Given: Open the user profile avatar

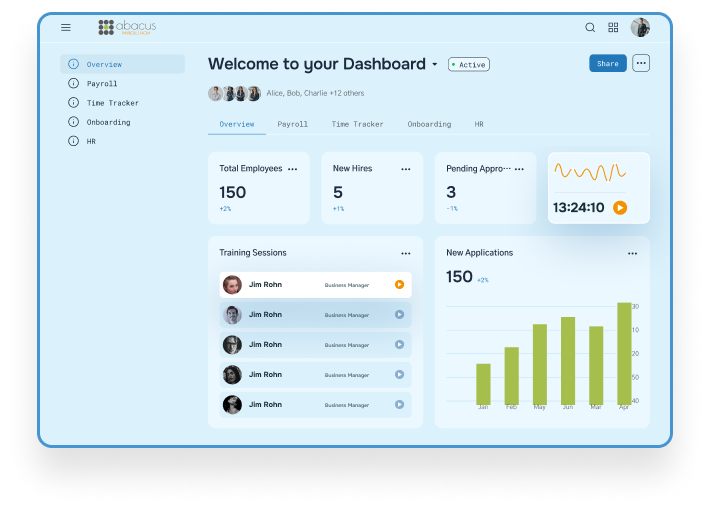Looking at the screenshot, I should pos(640,28).
